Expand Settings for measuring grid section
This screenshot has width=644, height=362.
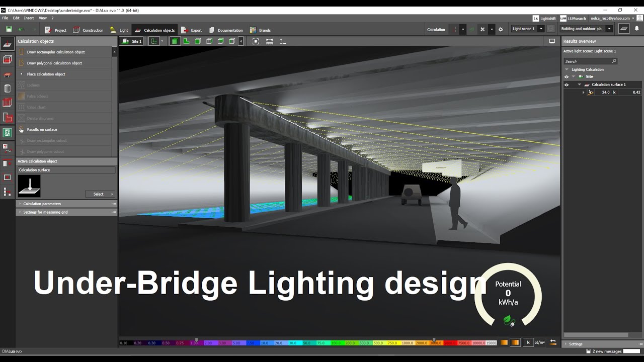[x=66, y=212]
